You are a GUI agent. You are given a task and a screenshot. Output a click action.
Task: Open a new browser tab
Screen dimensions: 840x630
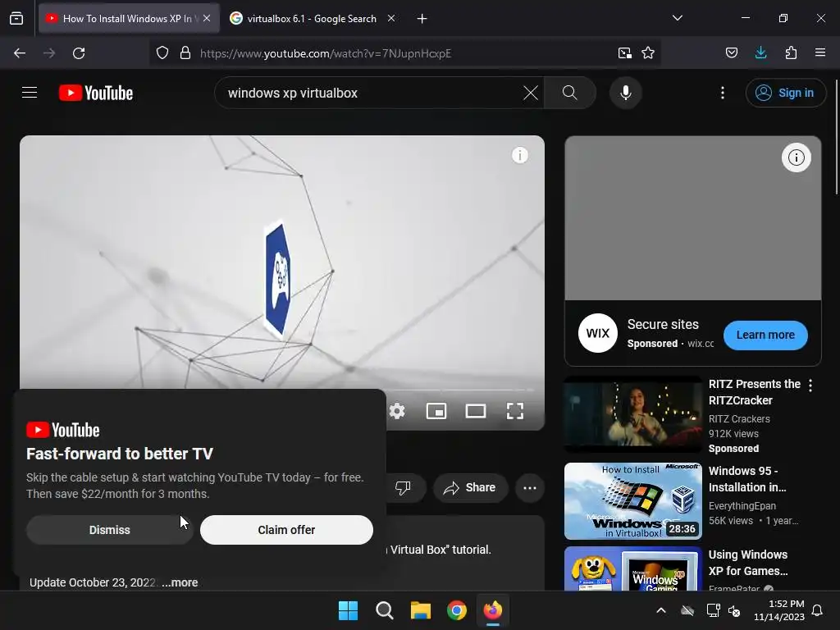(422, 19)
